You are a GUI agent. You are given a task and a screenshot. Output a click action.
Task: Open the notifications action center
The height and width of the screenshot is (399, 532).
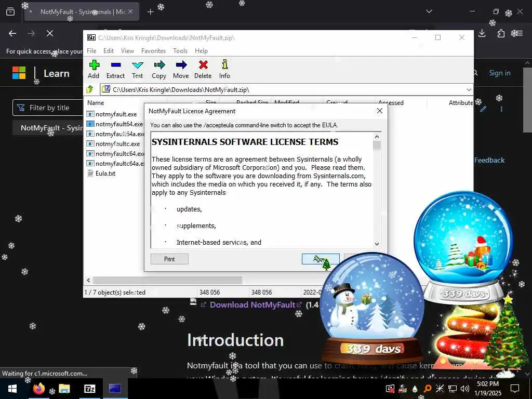(515, 389)
